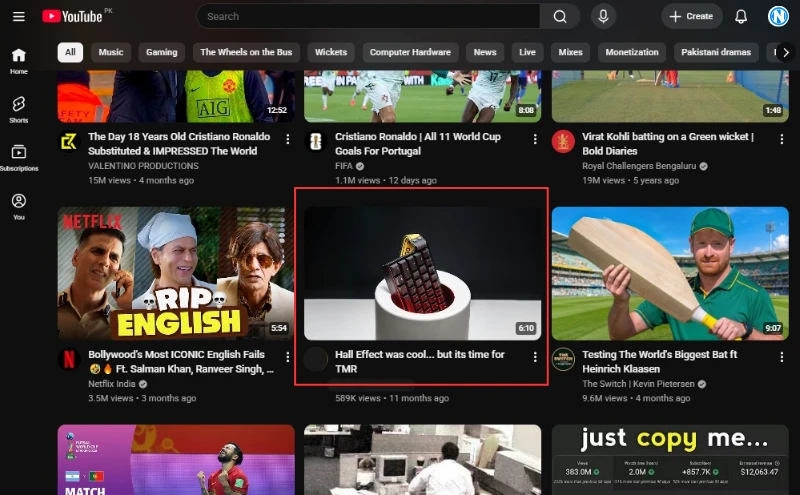800x495 pixels.
Task: Open 'Testing The World's Biggest Bat' title
Action: pyautogui.click(x=660, y=361)
